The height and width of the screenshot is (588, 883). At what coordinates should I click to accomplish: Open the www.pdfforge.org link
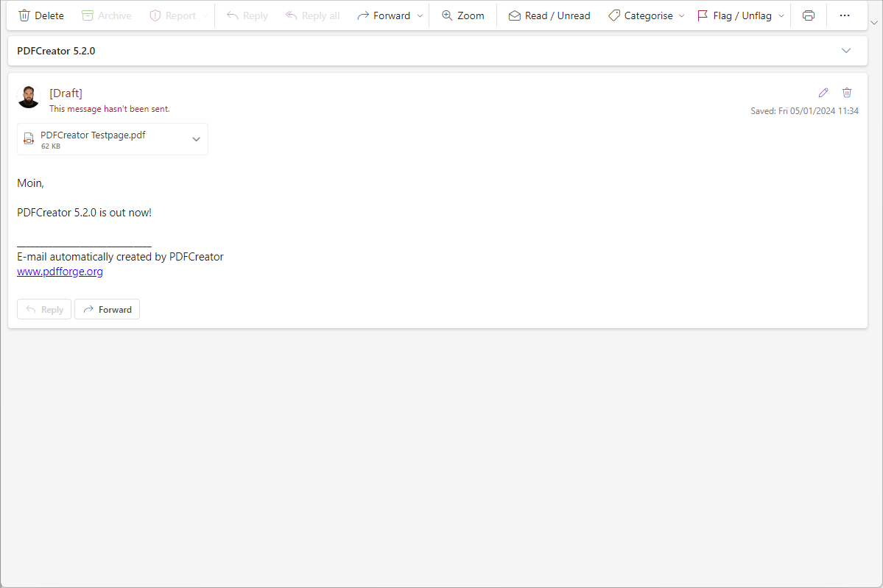coord(60,272)
